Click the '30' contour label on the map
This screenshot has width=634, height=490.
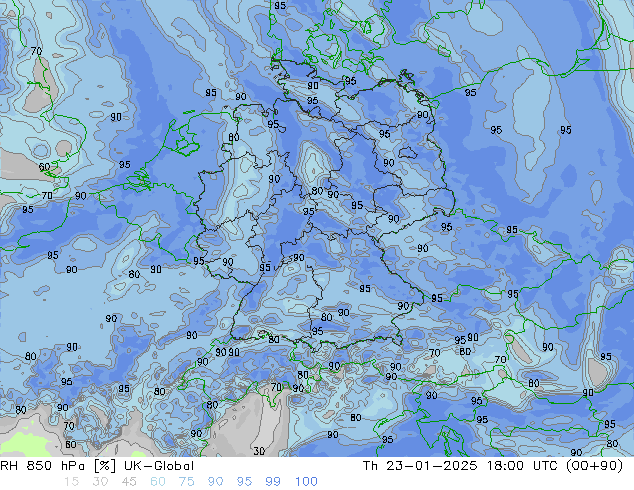pos(259,451)
